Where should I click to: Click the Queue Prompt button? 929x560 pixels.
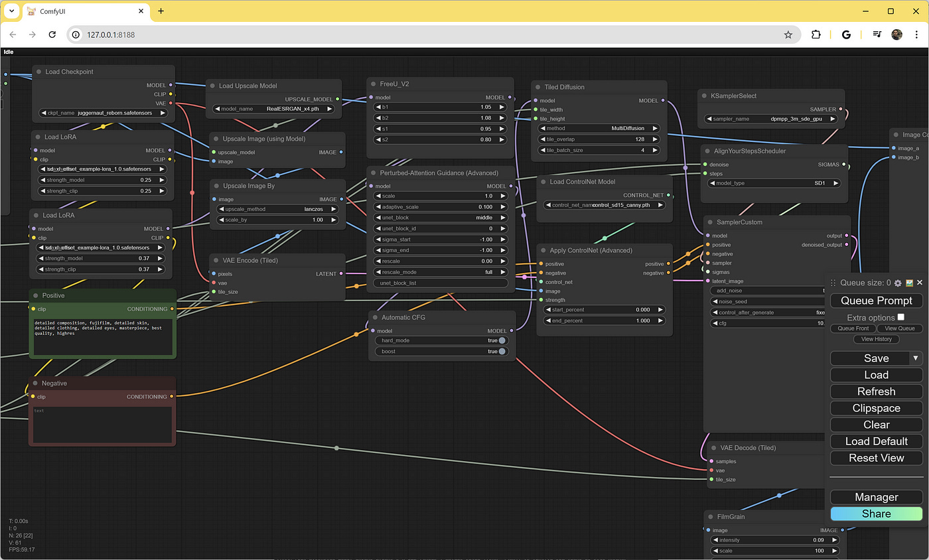[x=877, y=301]
